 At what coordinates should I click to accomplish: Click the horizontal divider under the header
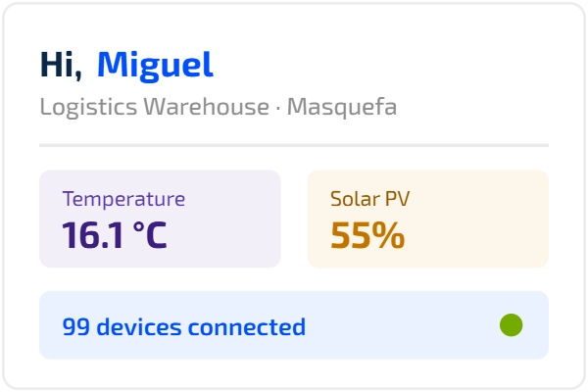(294, 145)
